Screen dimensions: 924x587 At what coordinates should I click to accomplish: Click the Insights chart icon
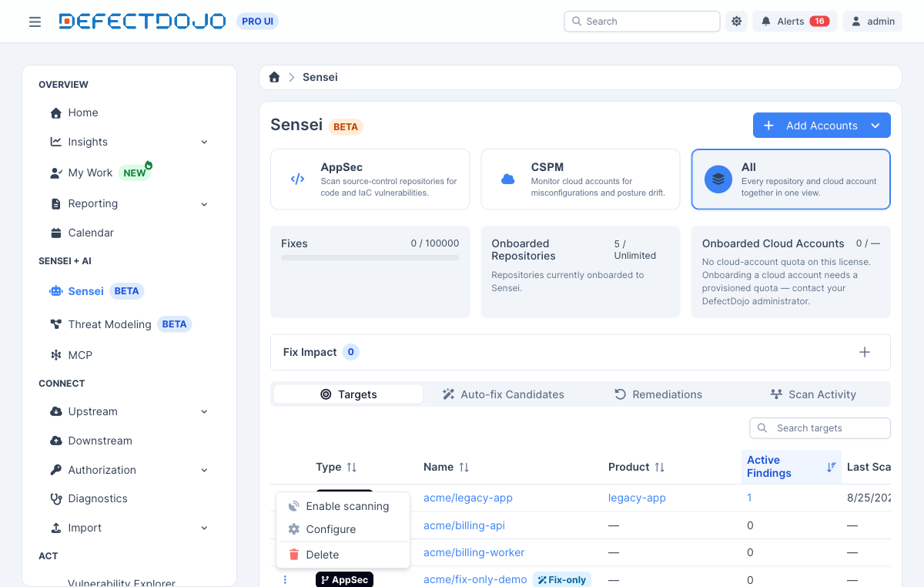coord(55,142)
